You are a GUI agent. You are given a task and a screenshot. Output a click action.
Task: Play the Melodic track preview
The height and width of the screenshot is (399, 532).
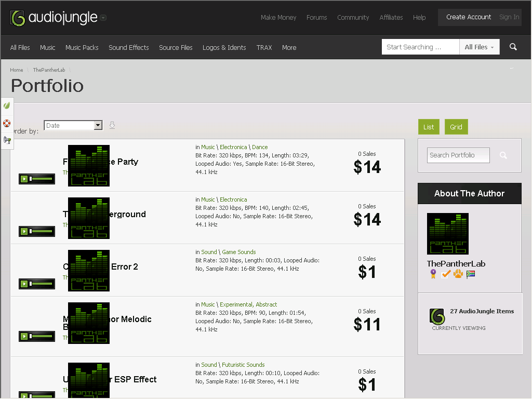point(24,336)
